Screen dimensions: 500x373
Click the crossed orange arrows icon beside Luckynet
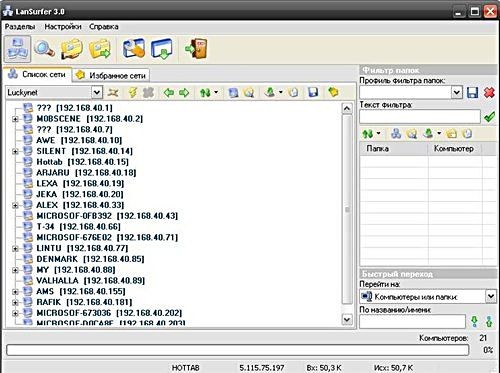(x=113, y=92)
